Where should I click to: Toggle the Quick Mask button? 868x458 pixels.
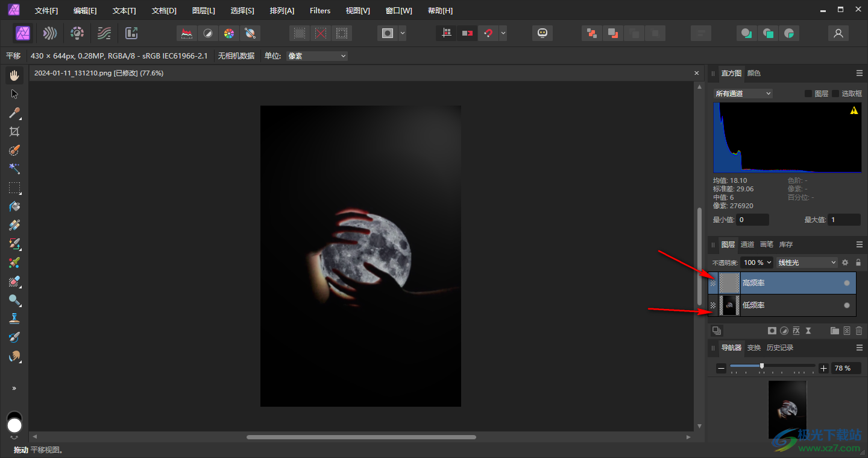pyautogui.click(x=388, y=33)
